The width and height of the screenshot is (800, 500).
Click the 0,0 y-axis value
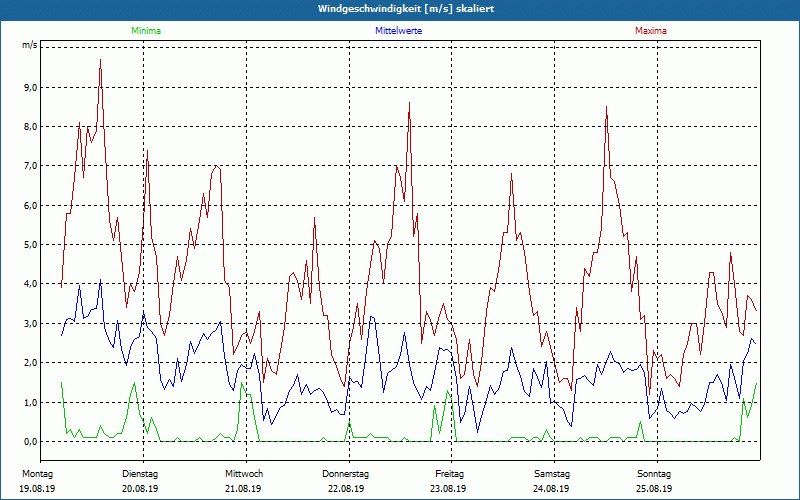click(x=31, y=441)
